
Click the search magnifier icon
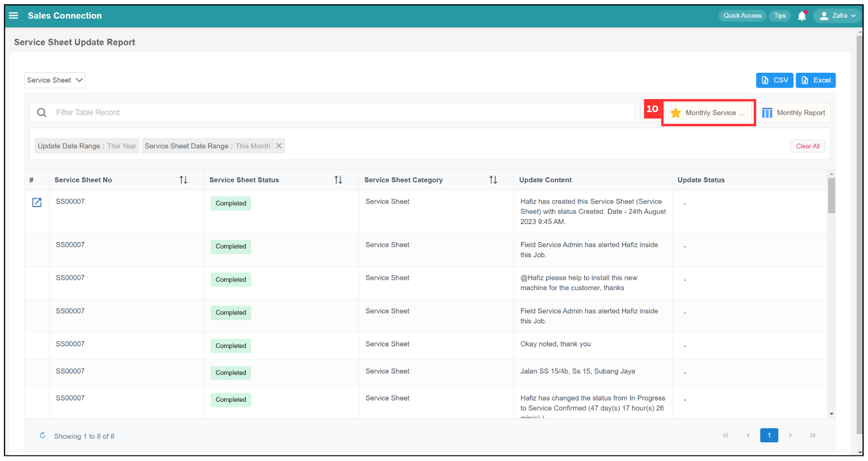(42, 112)
